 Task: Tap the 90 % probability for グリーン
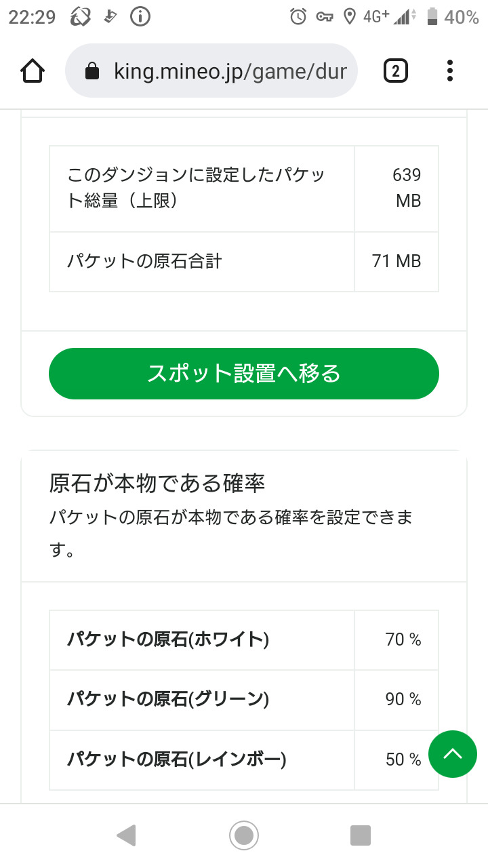[403, 699]
